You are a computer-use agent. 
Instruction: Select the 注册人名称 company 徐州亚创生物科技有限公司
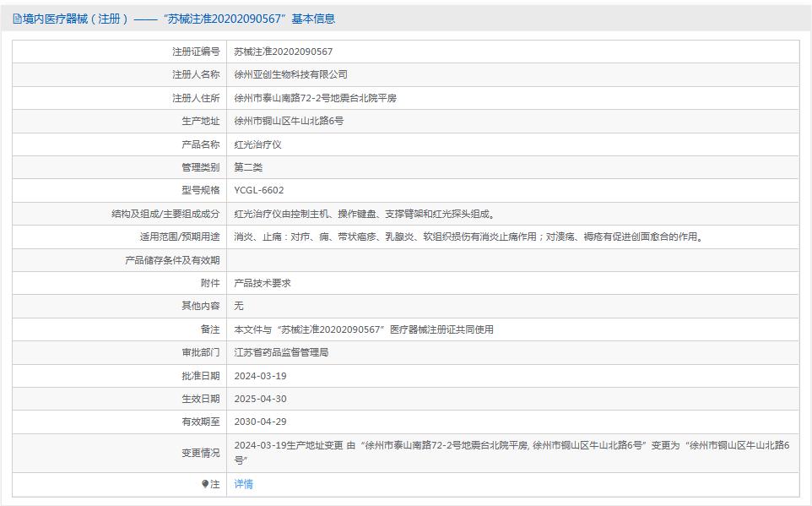tap(299, 74)
